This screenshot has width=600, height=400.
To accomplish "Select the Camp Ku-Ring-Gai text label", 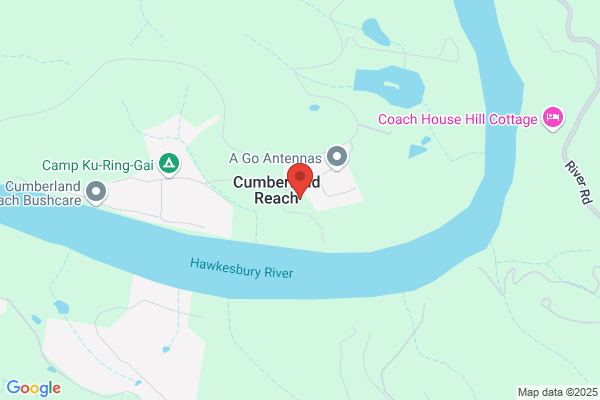I will (x=98, y=165).
